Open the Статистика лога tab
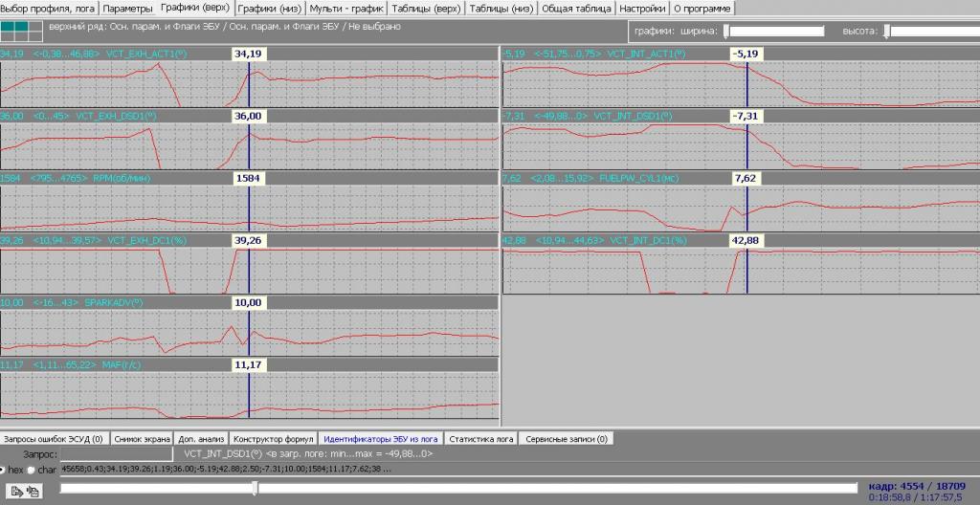 (481, 439)
